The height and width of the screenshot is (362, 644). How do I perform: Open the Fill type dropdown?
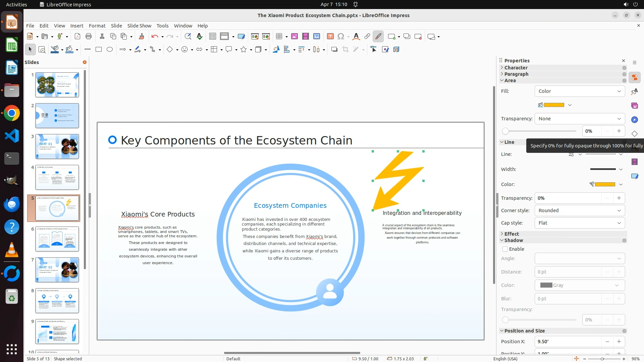point(579,91)
